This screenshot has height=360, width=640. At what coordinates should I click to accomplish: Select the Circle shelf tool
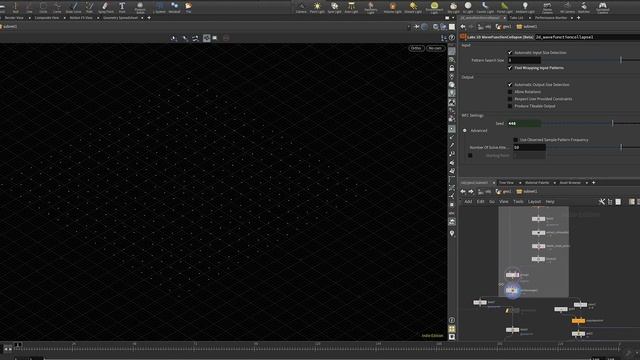point(43,7)
